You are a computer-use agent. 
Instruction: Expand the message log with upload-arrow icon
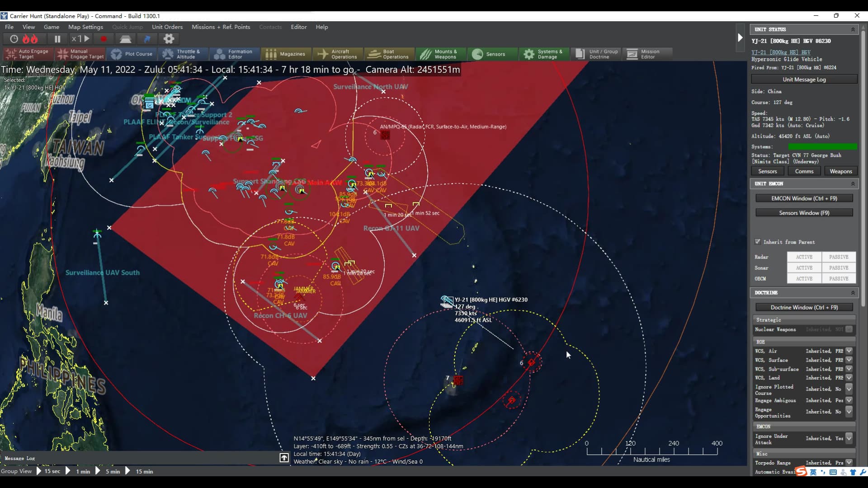click(284, 458)
